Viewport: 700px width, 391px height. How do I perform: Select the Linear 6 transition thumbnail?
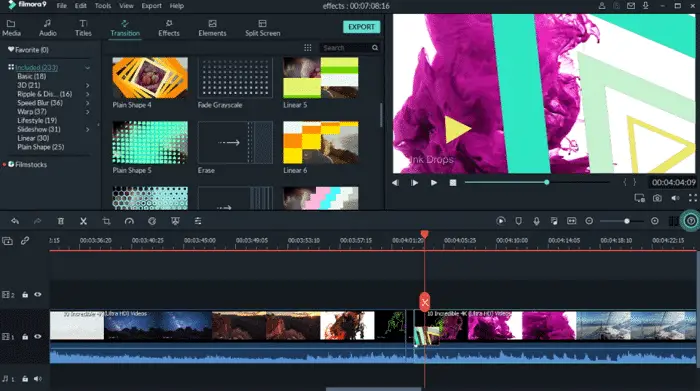(x=321, y=142)
